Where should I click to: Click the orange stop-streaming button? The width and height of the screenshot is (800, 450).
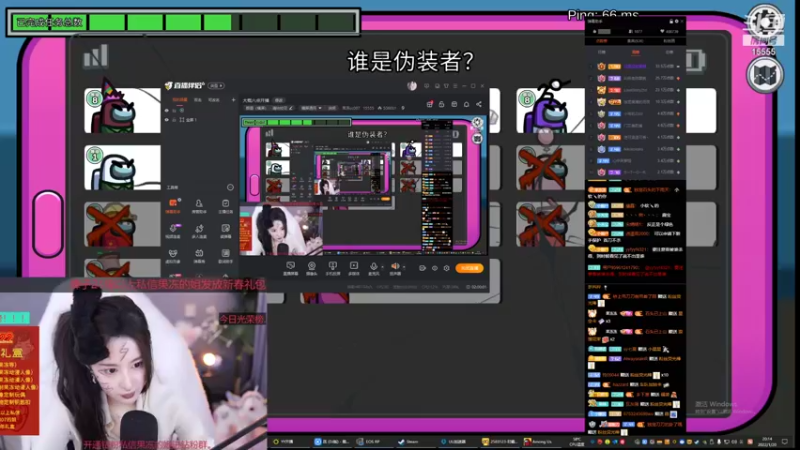[x=469, y=268]
